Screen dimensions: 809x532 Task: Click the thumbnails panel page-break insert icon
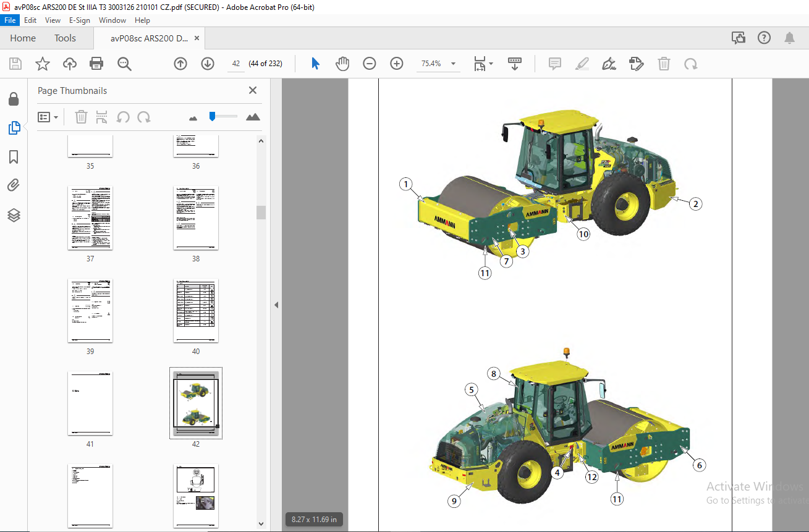102,117
